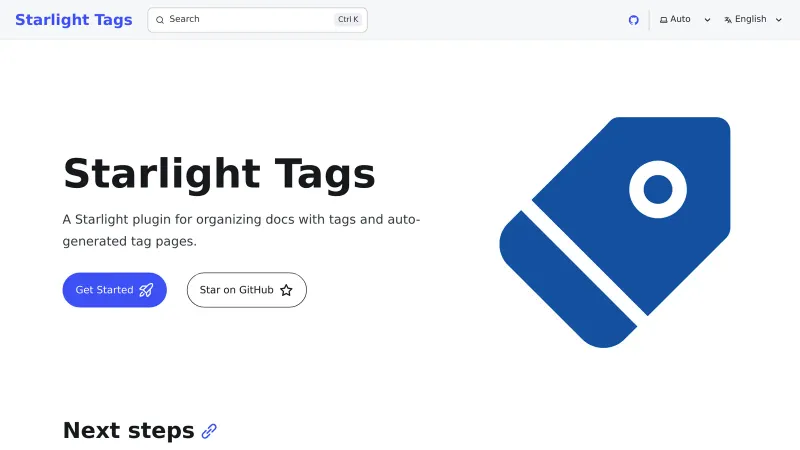Click the laptop icon in theme selector
The height and width of the screenshot is (450, 800).
pyautogui.click(x=663, y=20)
